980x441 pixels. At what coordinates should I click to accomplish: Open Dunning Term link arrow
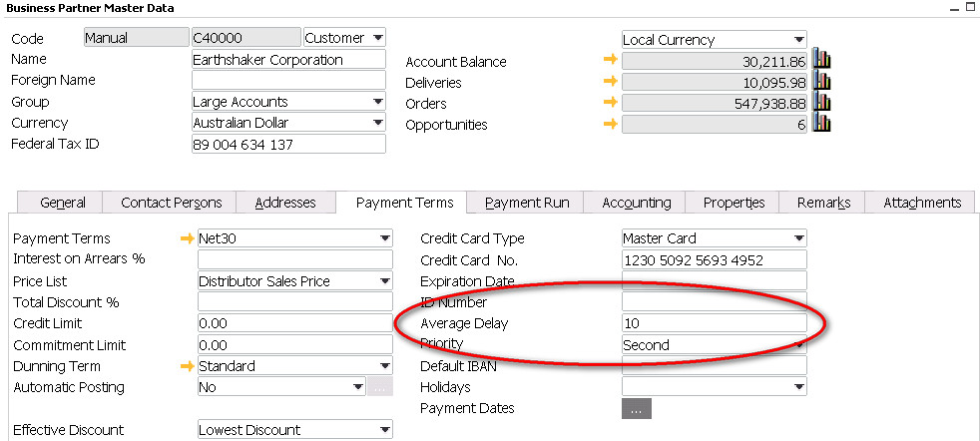186,366
